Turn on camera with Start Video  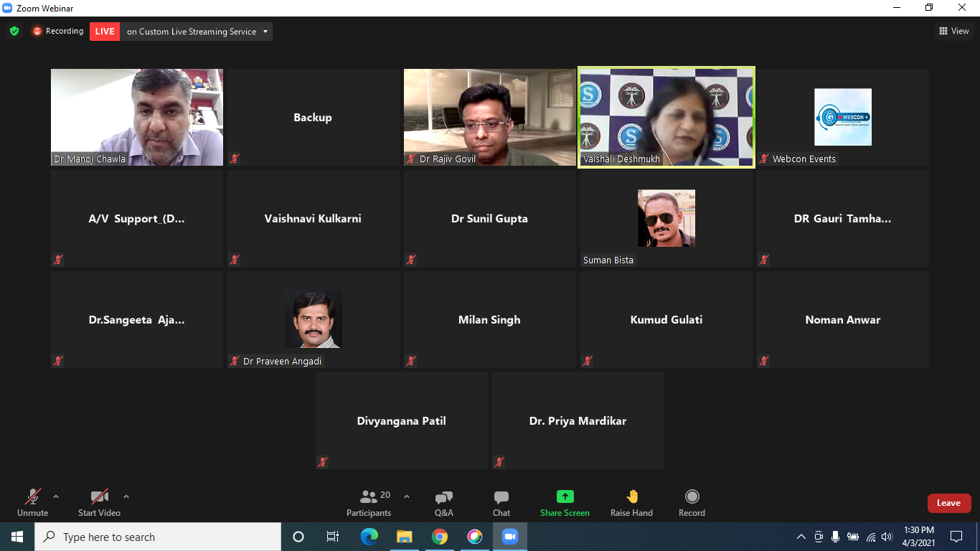(99, 503)
